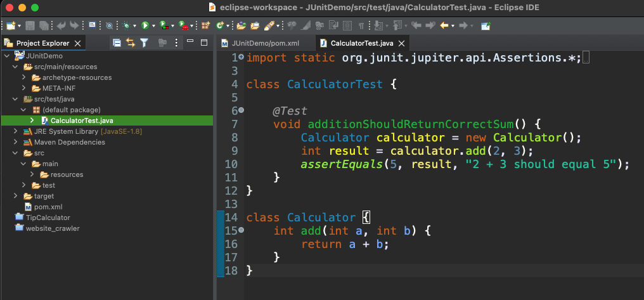
Task: Select the TipCalculator project
Action: click(x=42, y=218)
